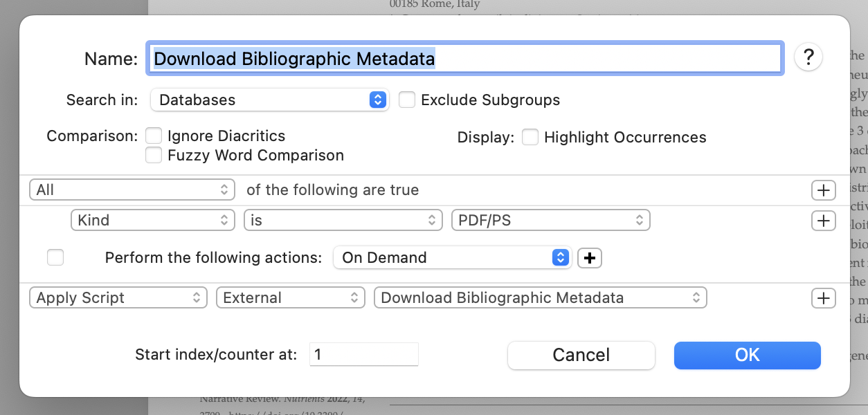The height and width of the screenshot is (415, 868).
Task: Toggle Ignore Diacritics option
Action: (x=154, y=136)
